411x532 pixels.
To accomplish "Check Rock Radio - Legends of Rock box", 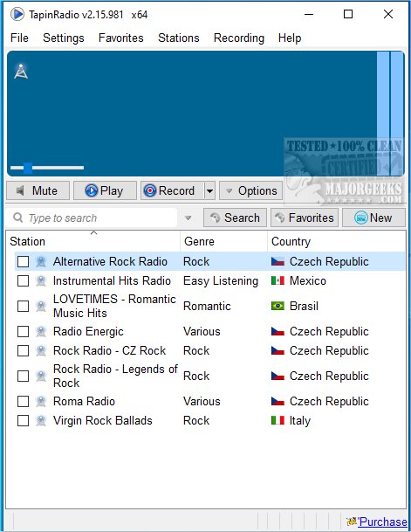I will [23, 376].
